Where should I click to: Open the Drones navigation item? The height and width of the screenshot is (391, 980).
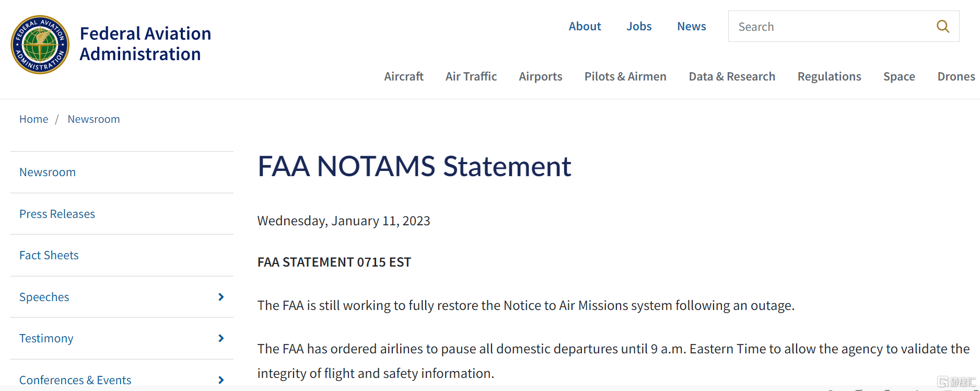pyautogui.click(x=956, y=76)
